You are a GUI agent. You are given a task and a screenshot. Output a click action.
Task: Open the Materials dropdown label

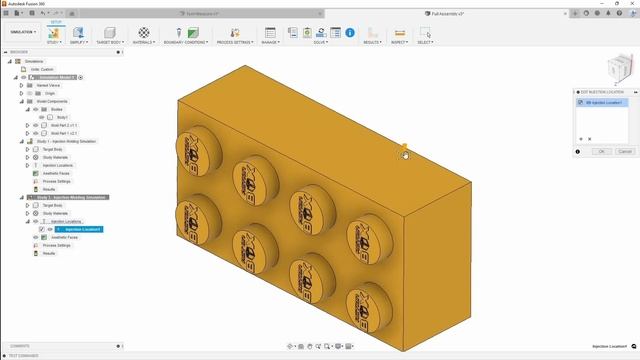pos(144,42)
